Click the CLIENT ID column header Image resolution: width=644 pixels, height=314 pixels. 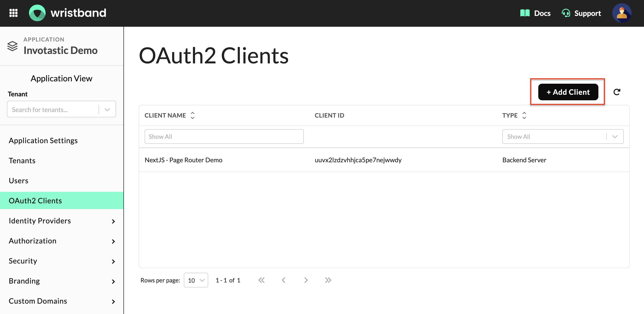(x=329, y=115)
